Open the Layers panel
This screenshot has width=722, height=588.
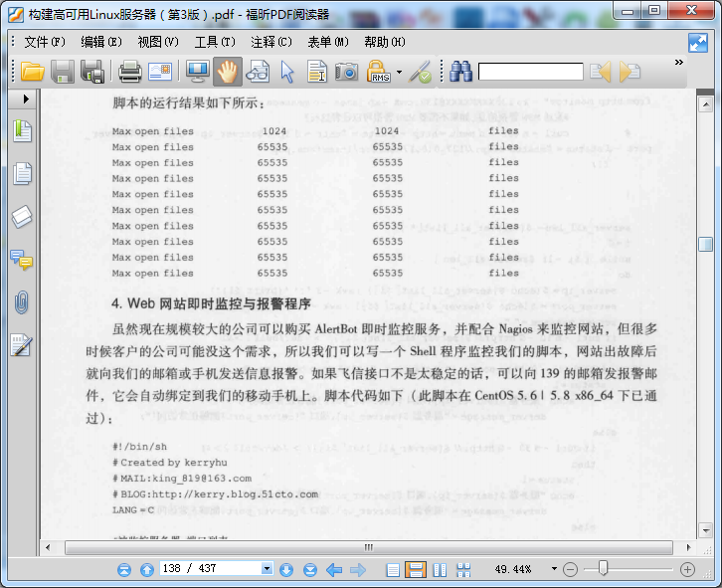click(x=22, y=217)
